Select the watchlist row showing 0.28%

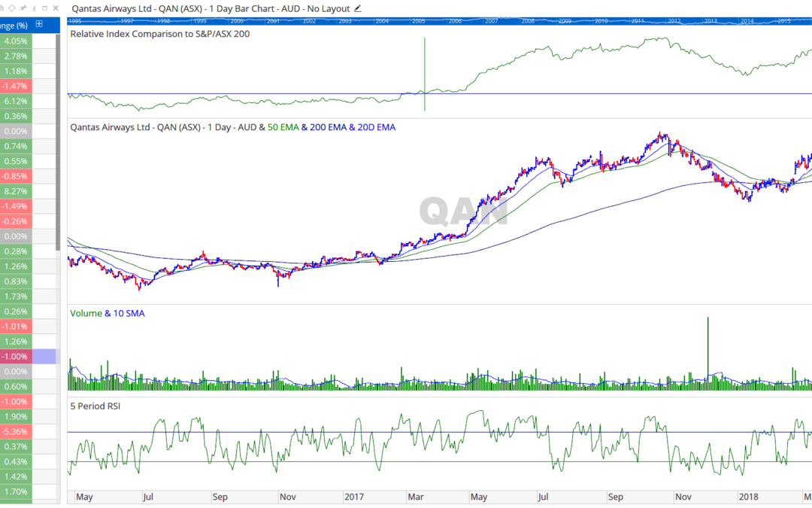(x=28, y=251)
